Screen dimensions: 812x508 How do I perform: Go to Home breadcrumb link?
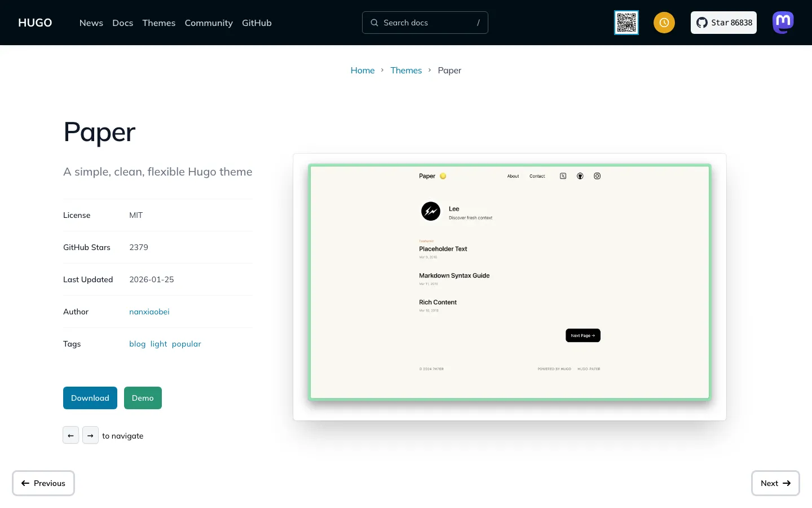(x=363, y=71)
